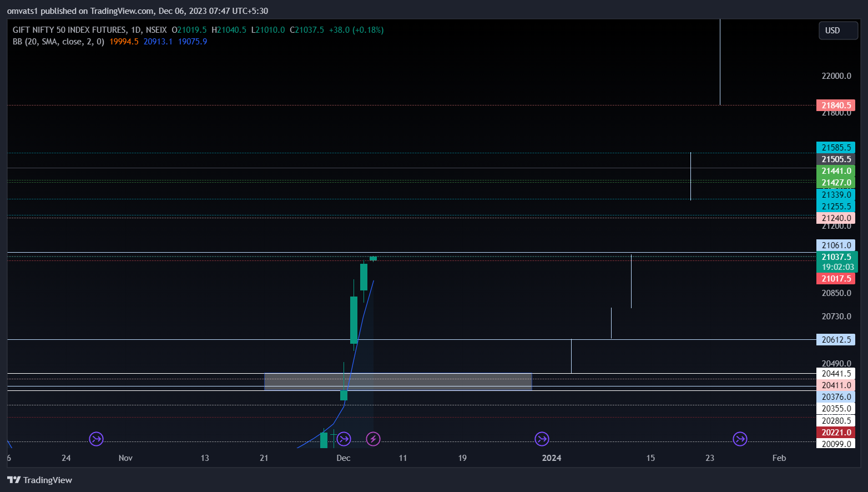
Task: Click the 20612.5 price label
Action: (x=836, y=340)
